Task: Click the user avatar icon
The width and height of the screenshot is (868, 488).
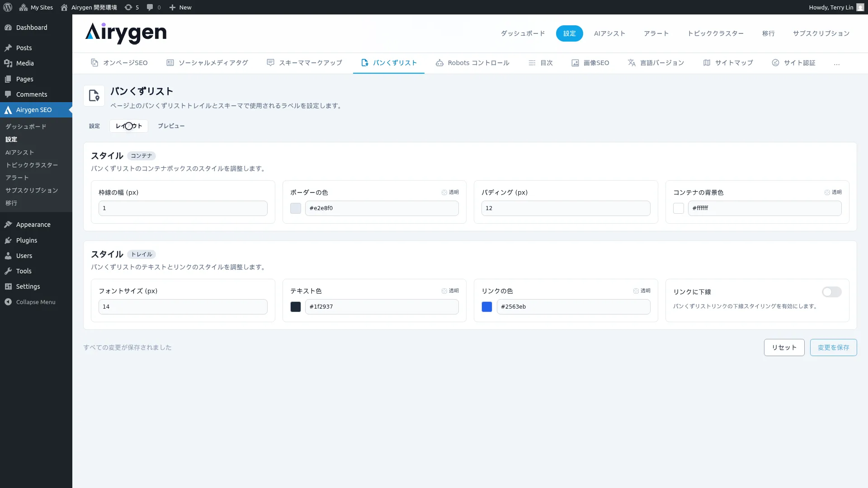Action: [x=860, y=7]
